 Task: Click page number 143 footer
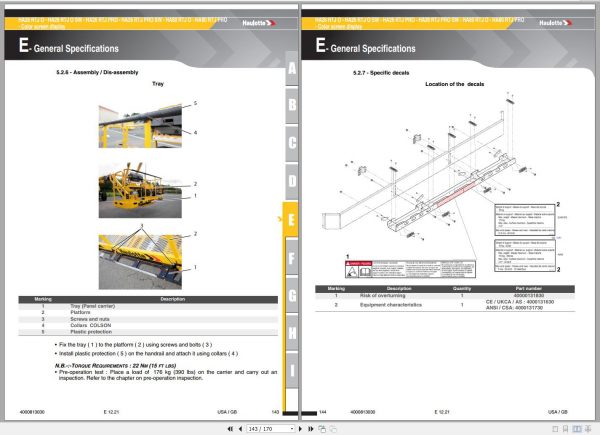[275, 412]
